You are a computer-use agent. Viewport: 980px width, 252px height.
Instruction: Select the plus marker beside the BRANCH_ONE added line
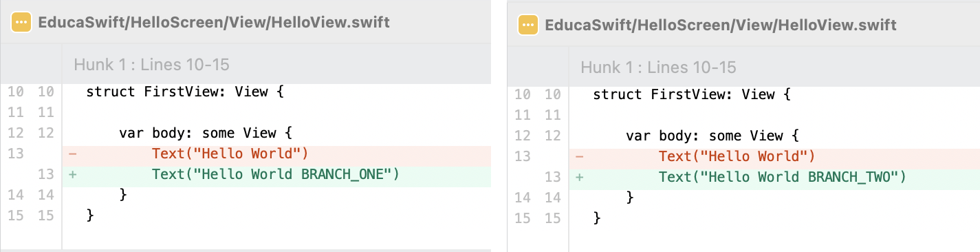(72, 174)
